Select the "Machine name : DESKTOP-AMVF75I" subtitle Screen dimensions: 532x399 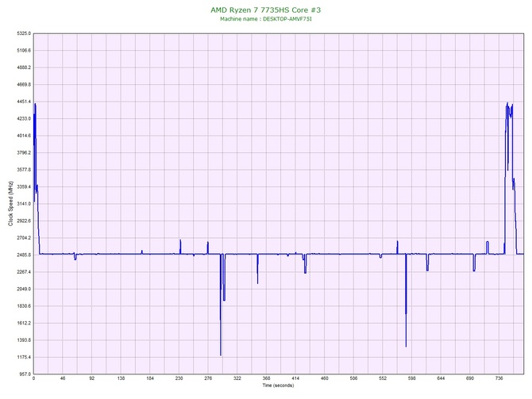(x=266, y=19)
